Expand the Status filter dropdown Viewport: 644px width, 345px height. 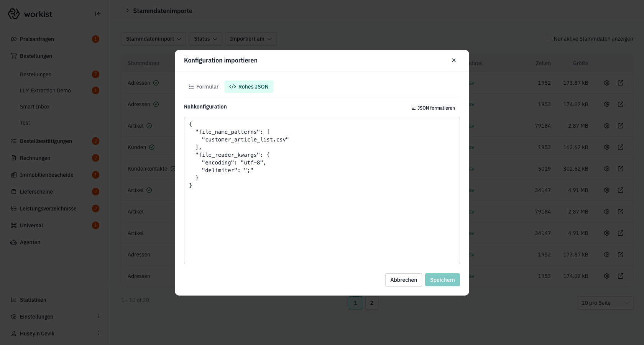(x=205, y=39)
